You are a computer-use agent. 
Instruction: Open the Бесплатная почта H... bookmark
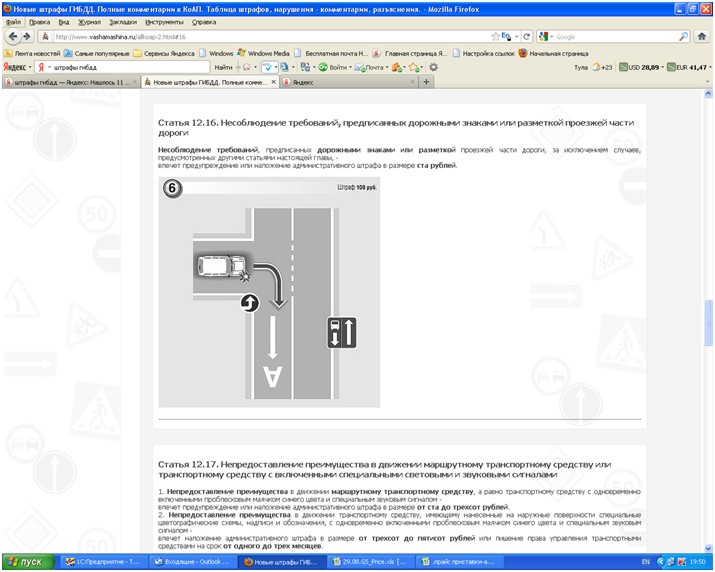[332, 53]
